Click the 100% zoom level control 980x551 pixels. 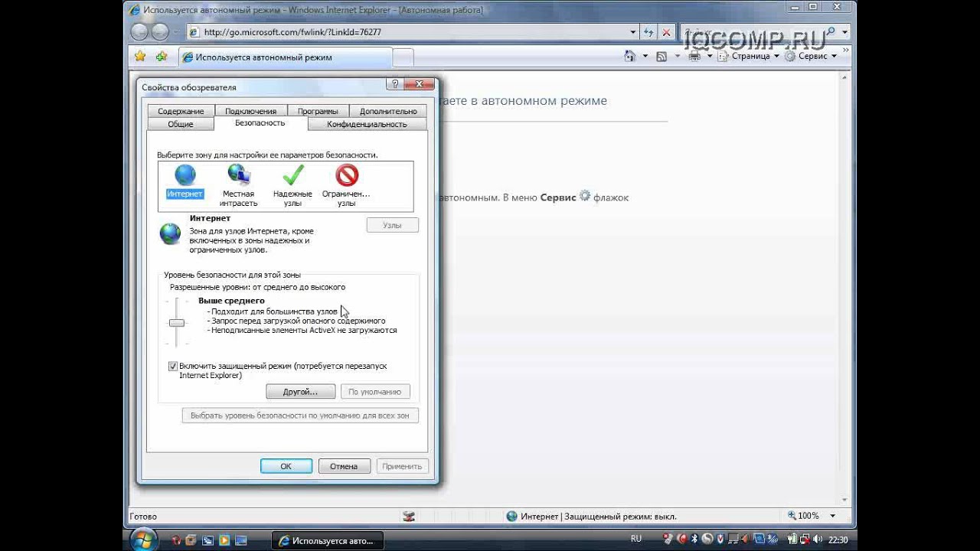(x=804, y=517)
